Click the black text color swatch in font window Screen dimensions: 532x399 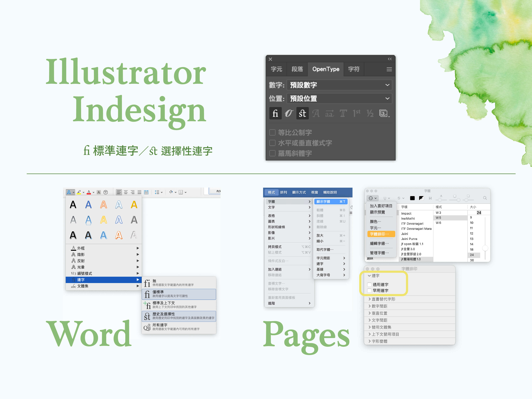412,198
